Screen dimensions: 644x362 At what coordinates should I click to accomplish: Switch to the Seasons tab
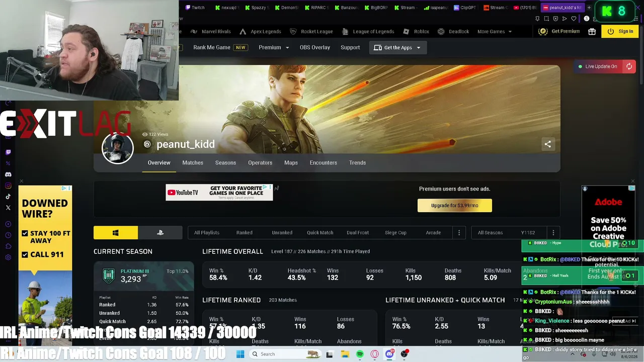coord(225,162)
